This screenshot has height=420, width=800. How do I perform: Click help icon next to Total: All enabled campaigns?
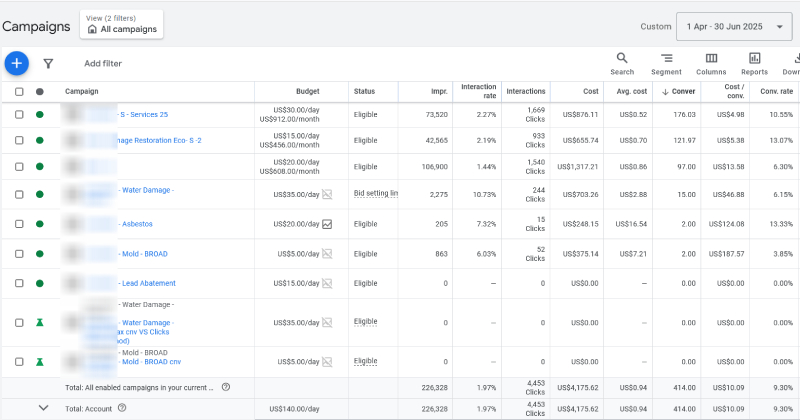(x=226, y=387)
